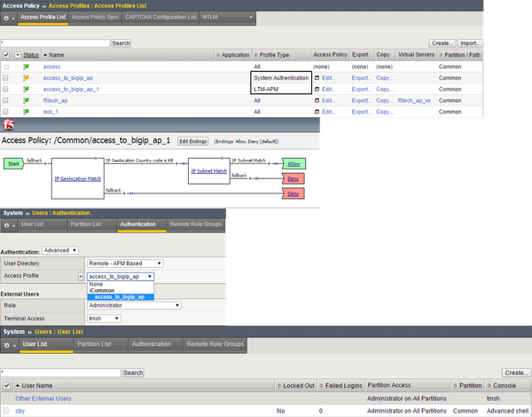Image resolution: width=532 pixels, height=417 pixels.
Task: Toggle select-all checkbox in User List header
Action: [x=6, y=385]
